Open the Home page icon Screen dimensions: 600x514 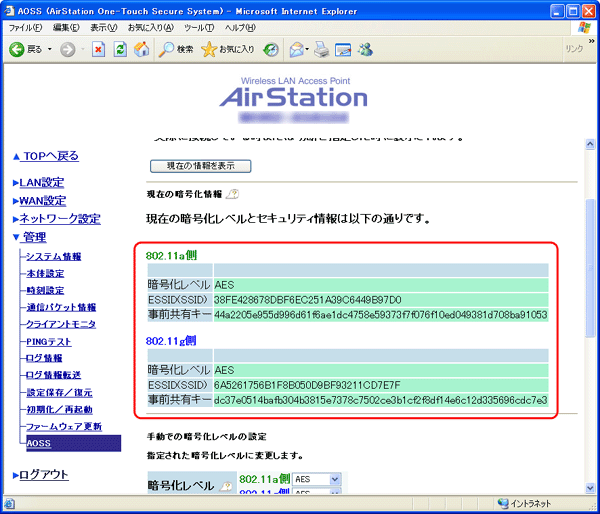pyautogui.click(x=142, y=49)
